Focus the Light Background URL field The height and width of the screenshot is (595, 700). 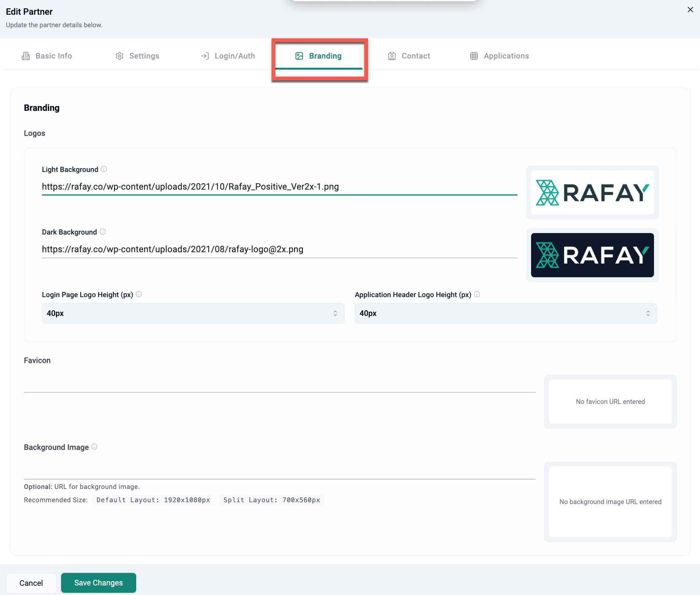(279, 187)
